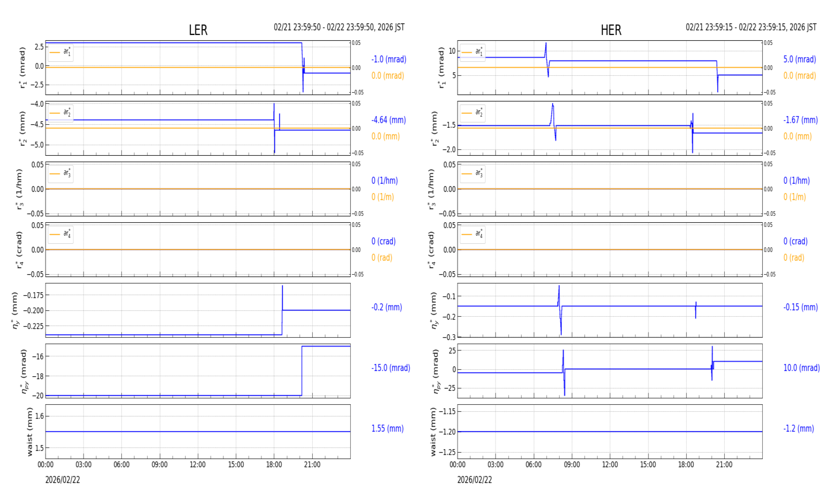Click the ∂r4* legend in LER plot
This screenshot has height=504, width=824.
[61, 235]
